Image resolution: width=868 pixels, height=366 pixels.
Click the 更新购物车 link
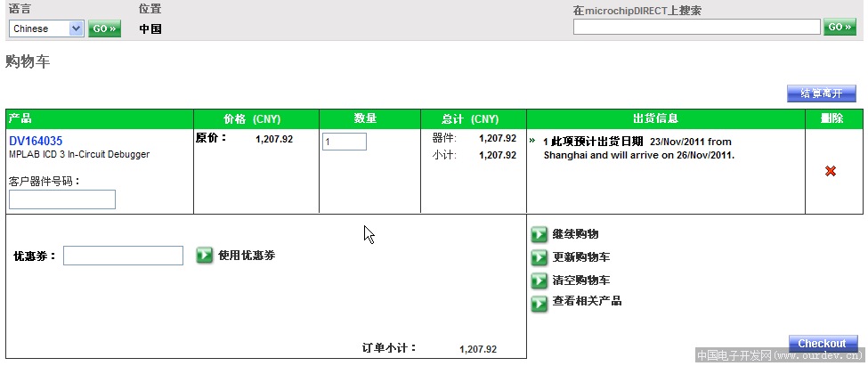click(581, 257)
